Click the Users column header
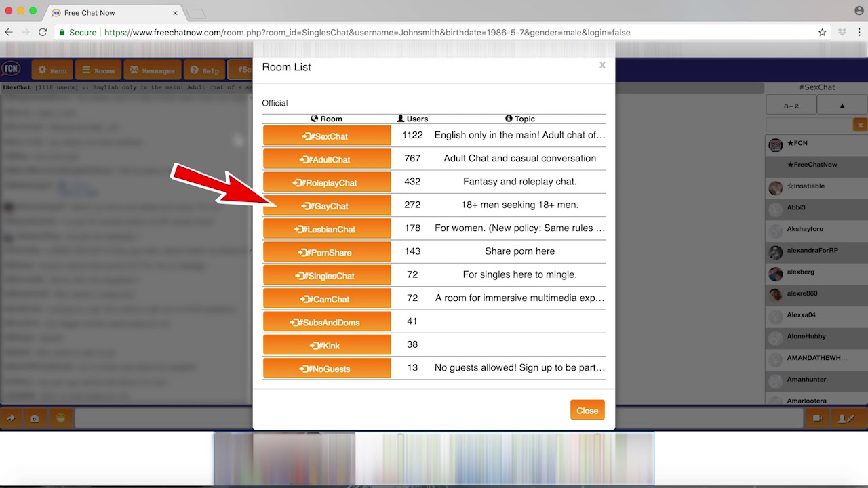This screenshot has width=868, height=488. pyautogui.click(x=412, y=119)
